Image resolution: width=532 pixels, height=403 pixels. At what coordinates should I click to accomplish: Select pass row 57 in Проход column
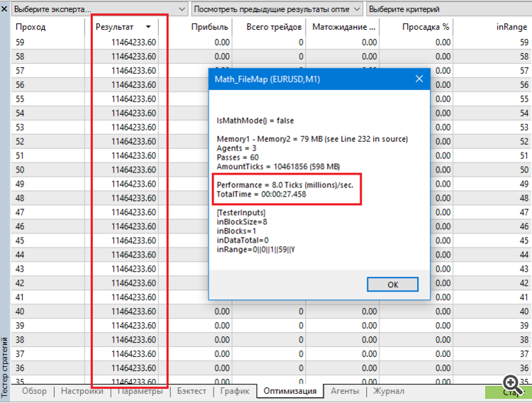click(20, 71)
